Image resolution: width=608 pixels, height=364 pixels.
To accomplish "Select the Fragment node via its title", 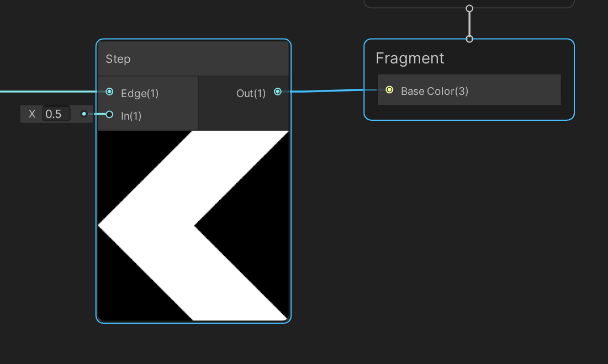I will 410,57.
